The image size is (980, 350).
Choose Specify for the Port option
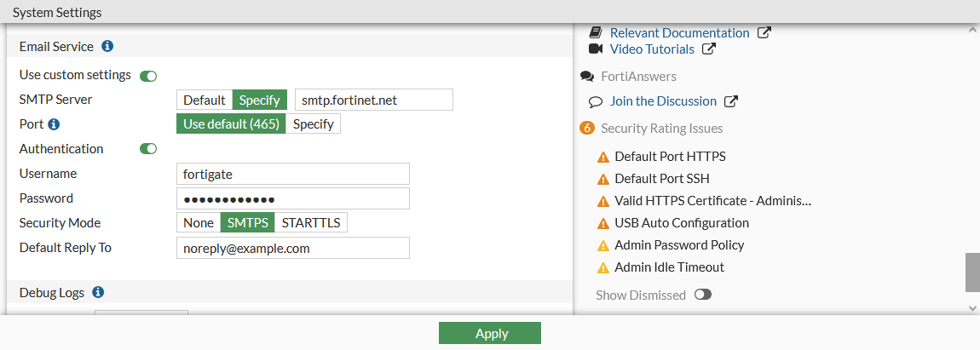pyautogui.click(x=313, y=124)
